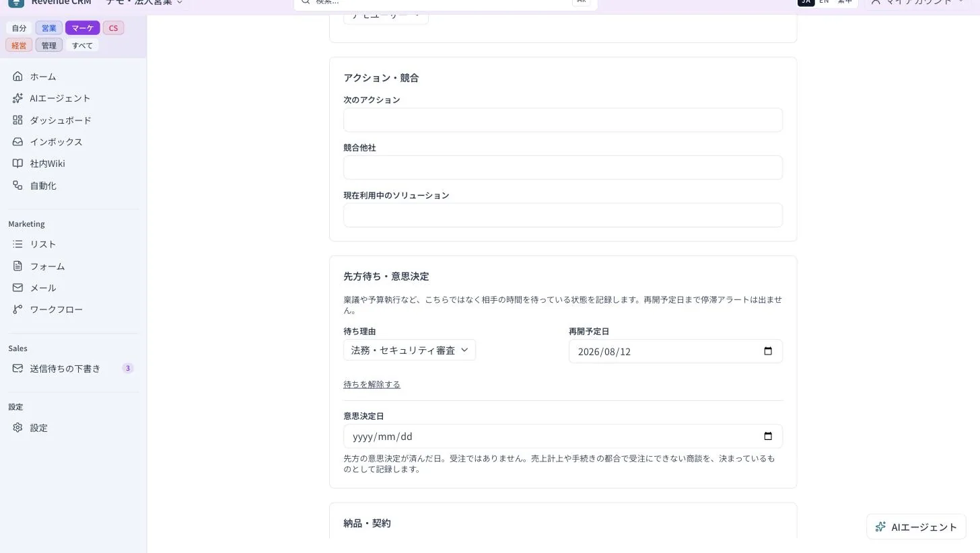Open フォーム in Marketing section
The image size is (980, 553).
tap(73, 266)
